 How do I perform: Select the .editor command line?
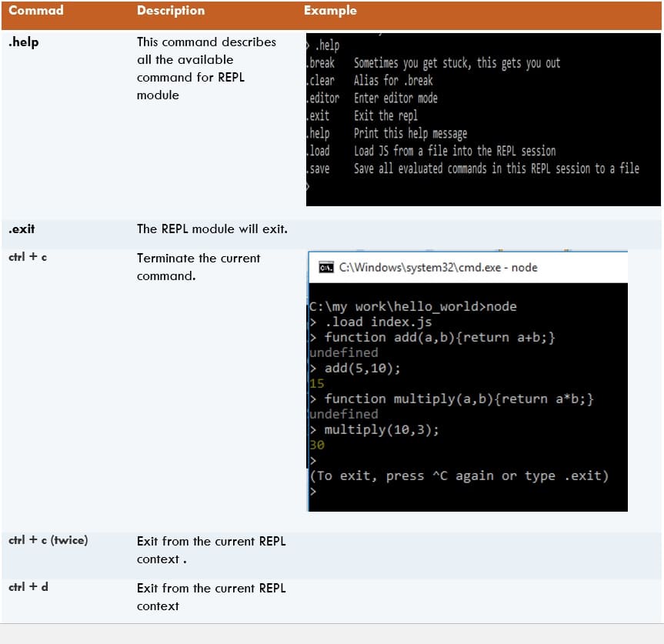tap(322, 98)
